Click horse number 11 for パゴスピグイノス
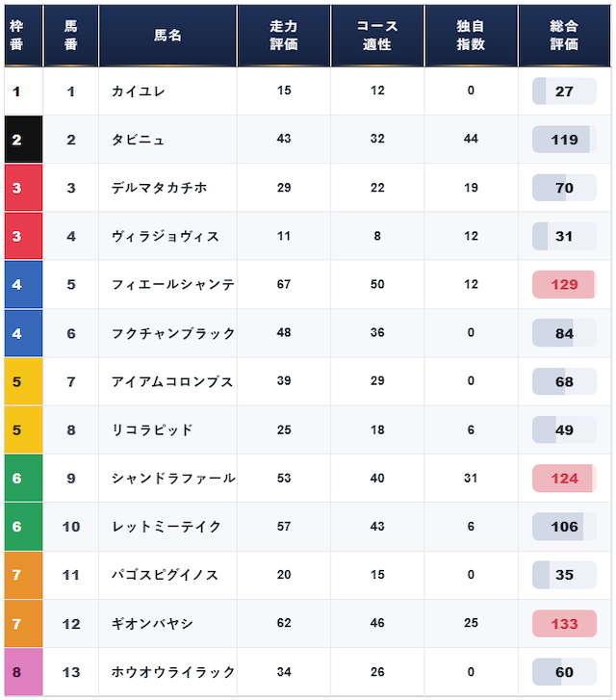Screen dimensions: 616x700 (71, 575)
